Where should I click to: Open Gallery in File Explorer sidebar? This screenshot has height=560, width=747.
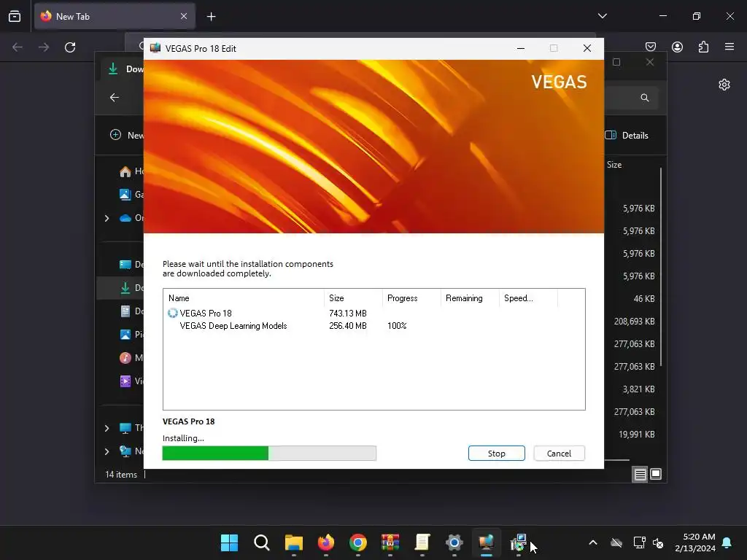pos(131,194)
